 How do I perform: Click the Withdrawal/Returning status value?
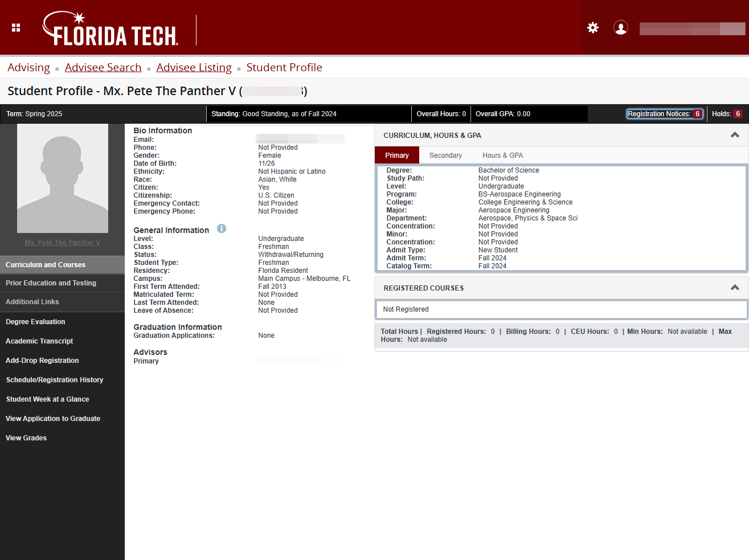(x=290, y=255)
